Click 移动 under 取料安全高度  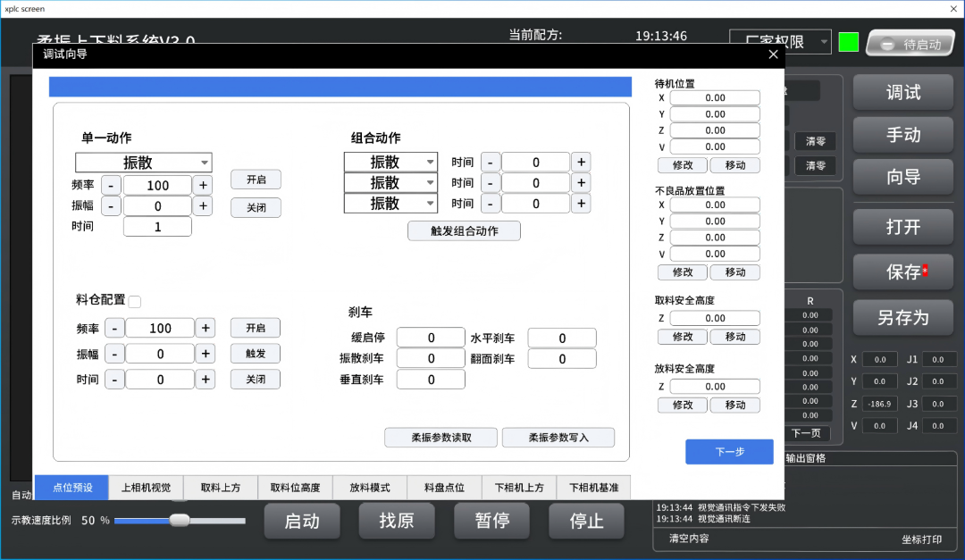tap(734, 338)
